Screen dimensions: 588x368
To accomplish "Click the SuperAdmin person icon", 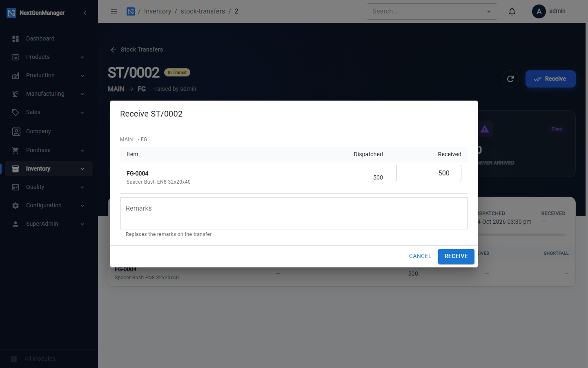I will click(x=16, y=224).
